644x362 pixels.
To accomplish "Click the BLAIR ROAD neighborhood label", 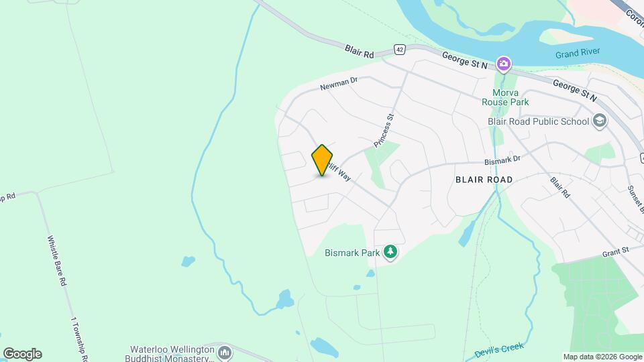I will pyautogui.click(x=484, y=180).
